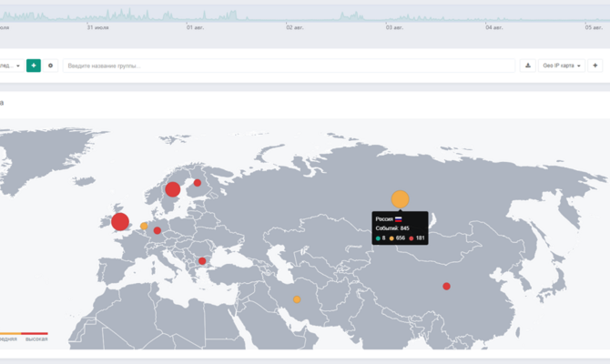
Task: Click the plus icon right of Geo IP карта
Action: [595, 66]
